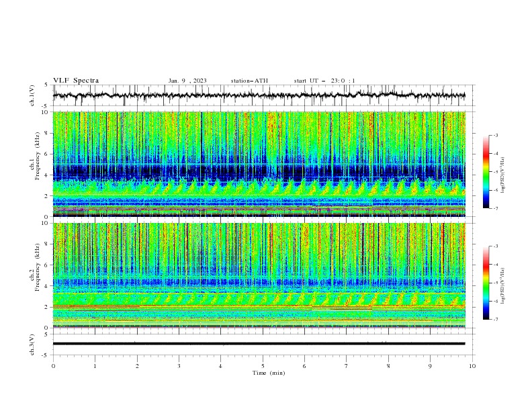Click time-axis tick label "9"
The width and height of the screenshot is (532, 411).
coord(430,366)
